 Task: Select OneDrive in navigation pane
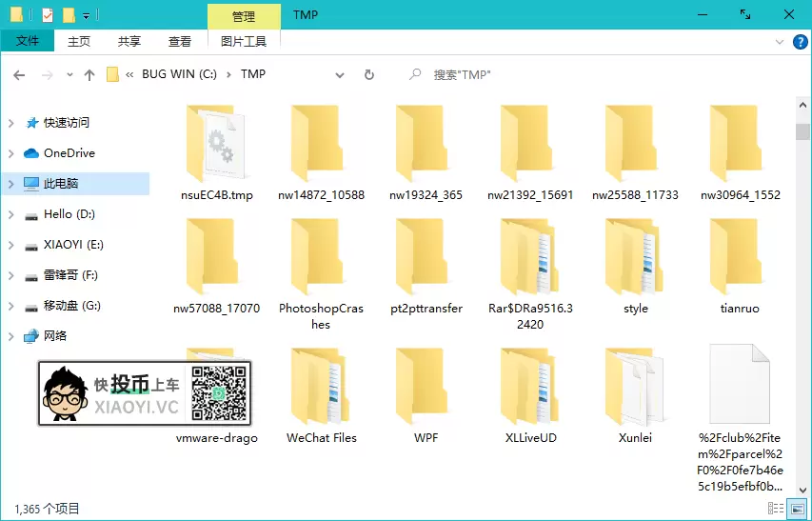pyautogui.click(x=69, y=153)
